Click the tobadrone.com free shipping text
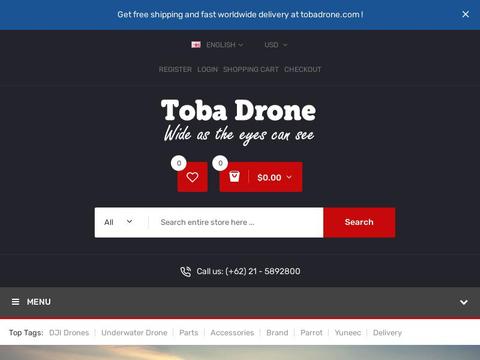Image resolution: width=480 pixels, height=360 pixels. (240, 15)
